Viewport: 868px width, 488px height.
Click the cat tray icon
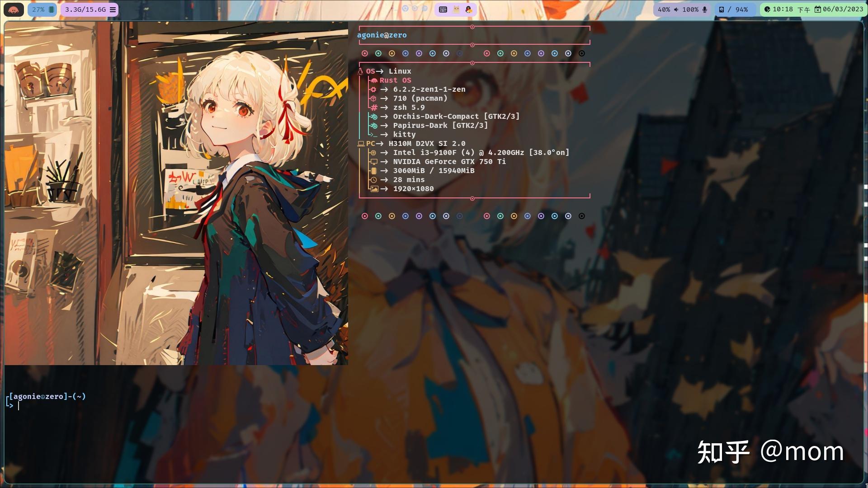pyautogui.click(x=456, y=9)
